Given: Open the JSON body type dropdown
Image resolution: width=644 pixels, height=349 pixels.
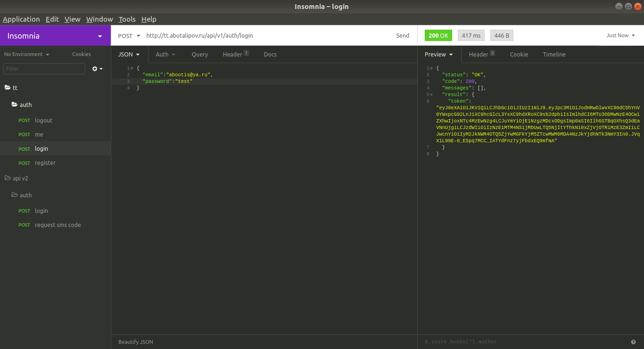Looking at the screenshot, I should pos(129,54).
